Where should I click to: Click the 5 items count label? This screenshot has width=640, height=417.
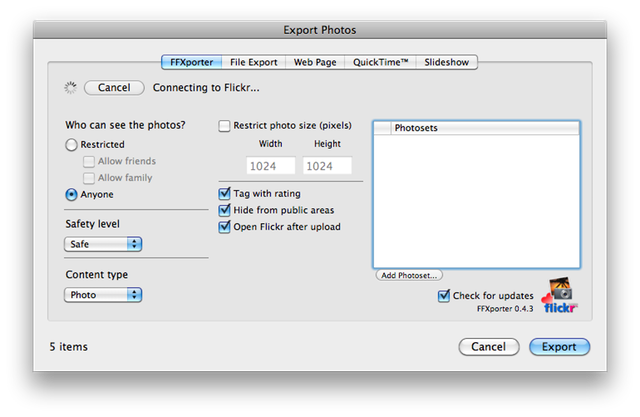click(x=69, y=347)
